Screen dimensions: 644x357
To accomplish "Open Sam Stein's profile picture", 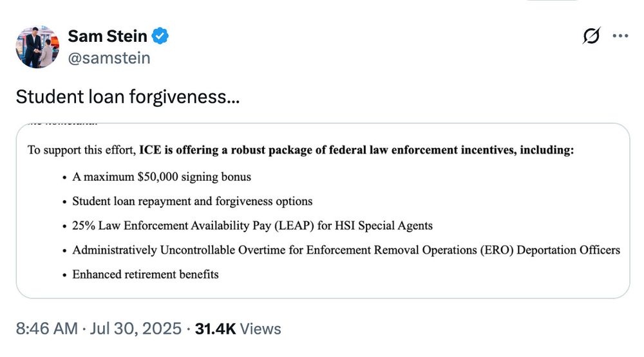I will point(37,47).
